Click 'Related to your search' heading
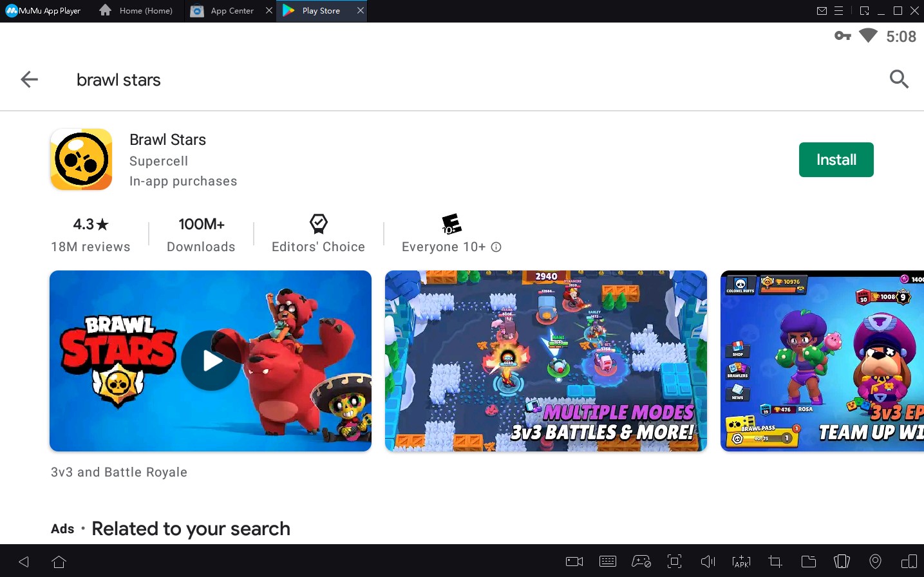 tap(191, 529)
